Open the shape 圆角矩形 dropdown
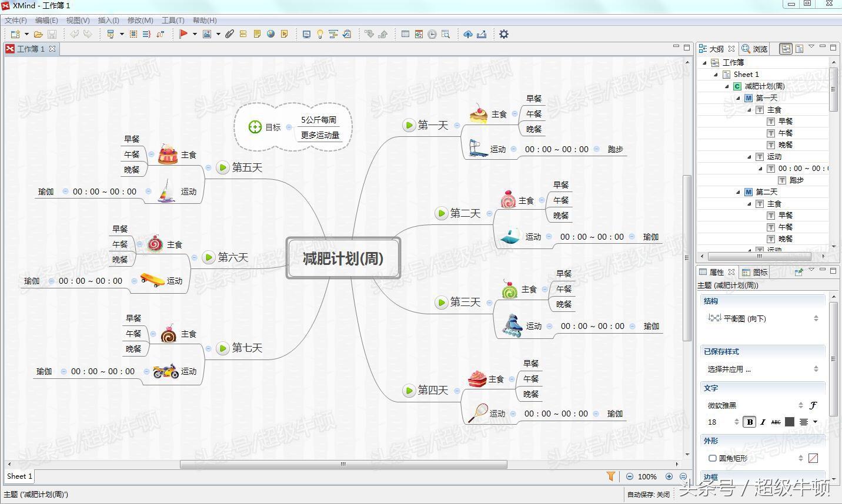 tap(755, 458)
